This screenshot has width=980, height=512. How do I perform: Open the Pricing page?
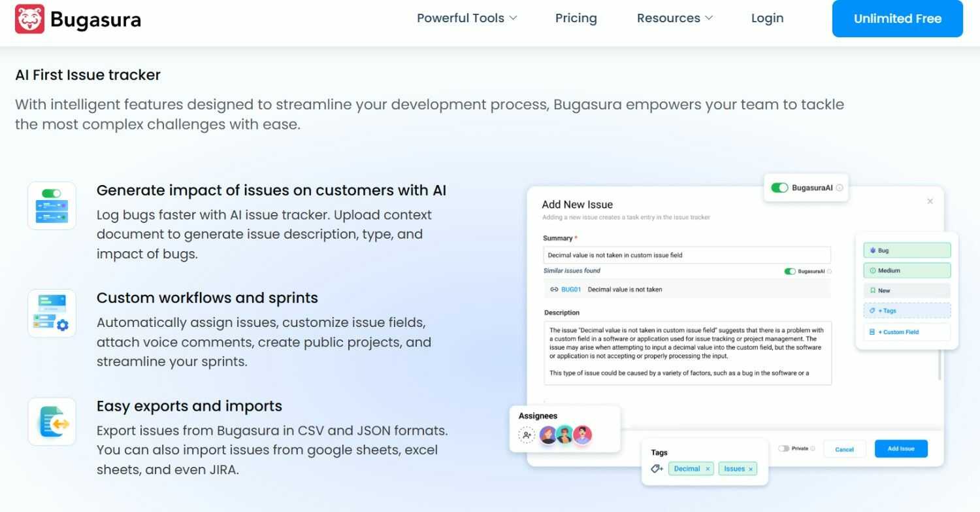(x=576, y=18)
